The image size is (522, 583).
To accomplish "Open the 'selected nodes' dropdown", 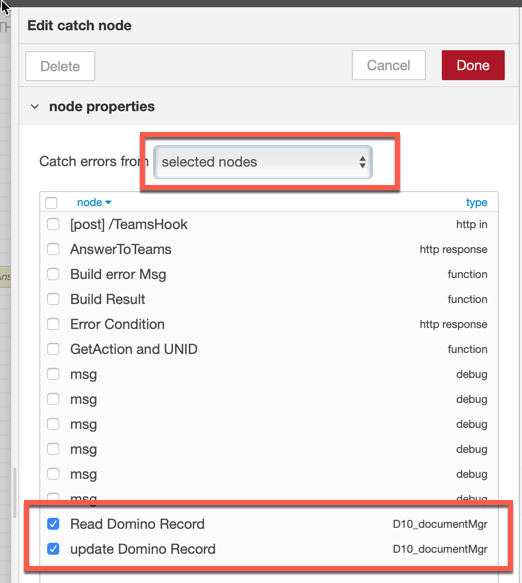I will point(263,162).
